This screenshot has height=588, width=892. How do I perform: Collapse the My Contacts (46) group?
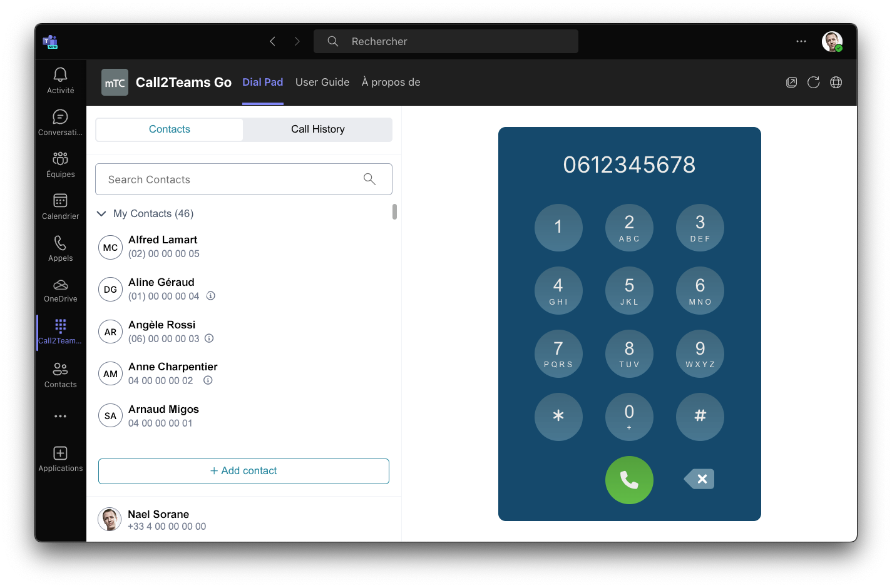tap(101, 214)
